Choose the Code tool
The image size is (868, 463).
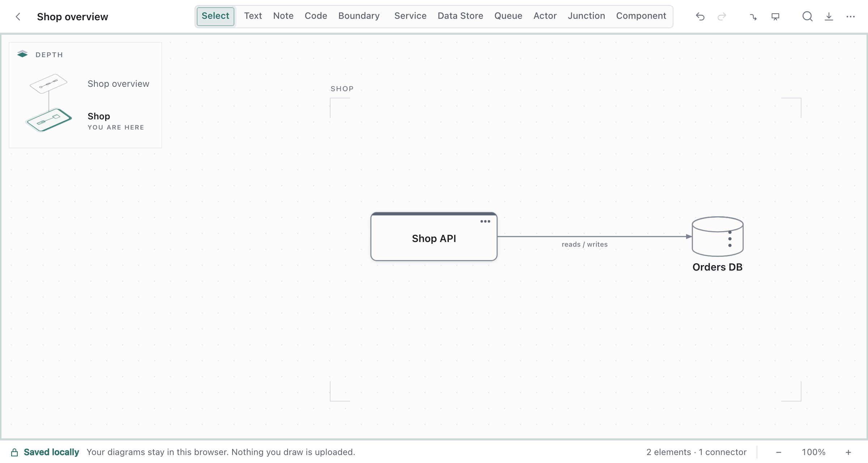(x=316, y=16)
